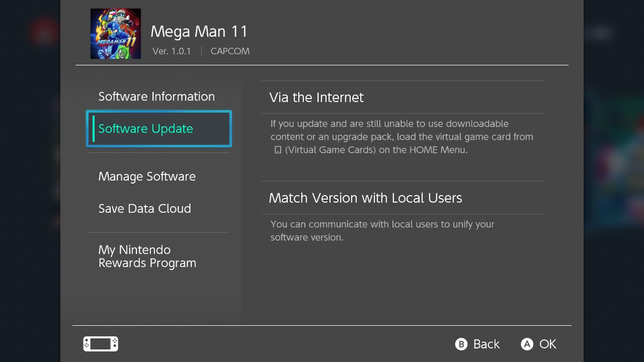
Task: Click the Mega Man 11 cover art thumbnail
Action: (x=116, y=34)
